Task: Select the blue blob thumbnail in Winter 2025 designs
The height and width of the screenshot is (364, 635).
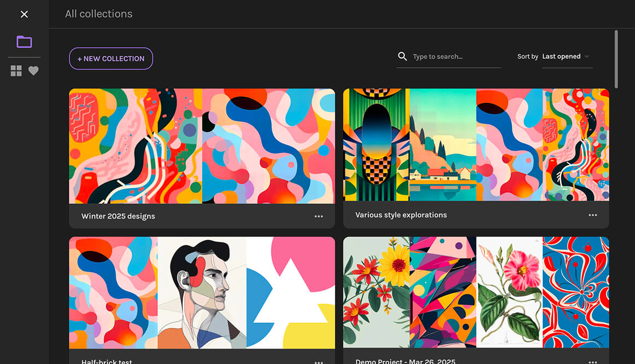Action: tap(268, 146)
